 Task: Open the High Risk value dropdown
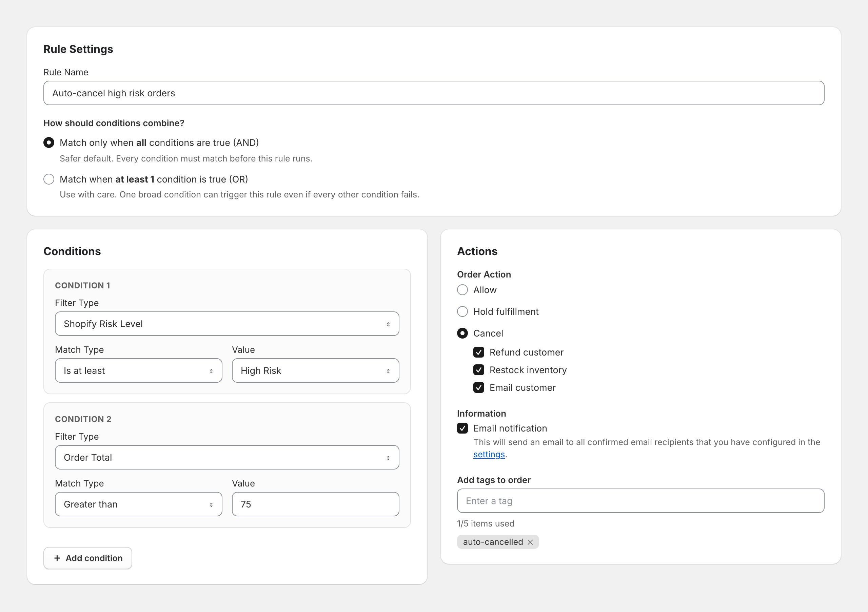point(315,371)
